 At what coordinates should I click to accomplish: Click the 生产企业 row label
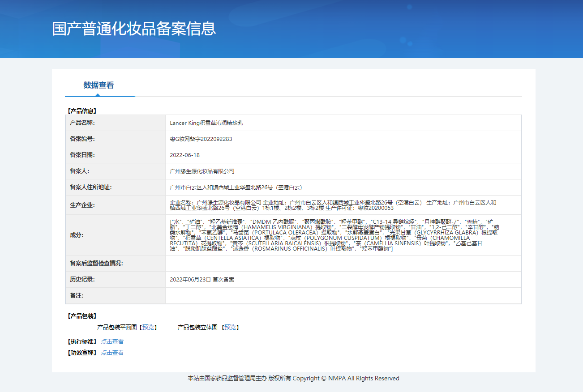tap(82, 205)
